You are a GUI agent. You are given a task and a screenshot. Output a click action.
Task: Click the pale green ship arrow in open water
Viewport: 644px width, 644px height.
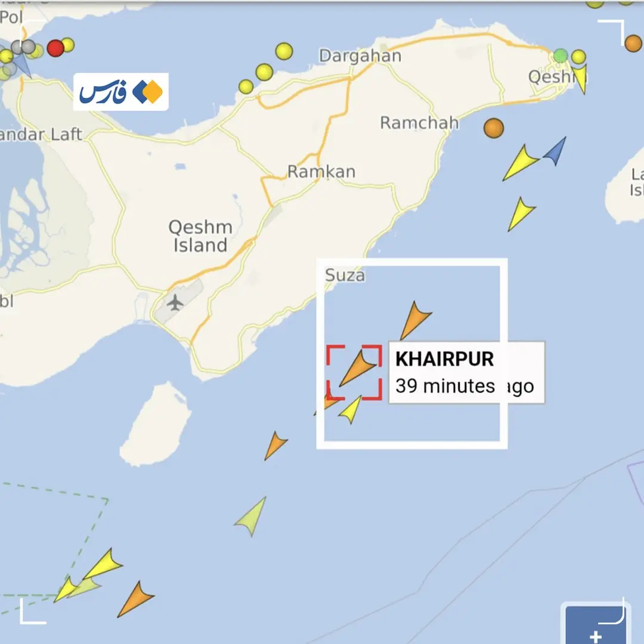(251, 516)
